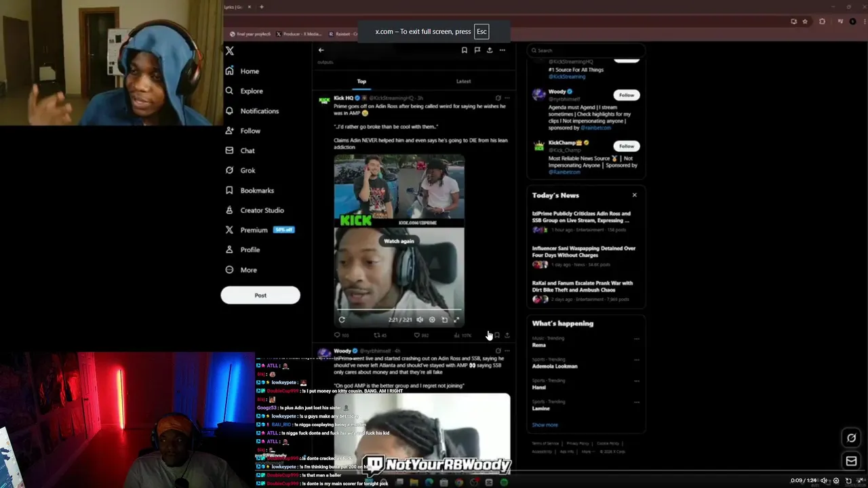Screen dimensions: 868x488
Task: Click the Follow sidebar item
Action: tap(243, 131)
